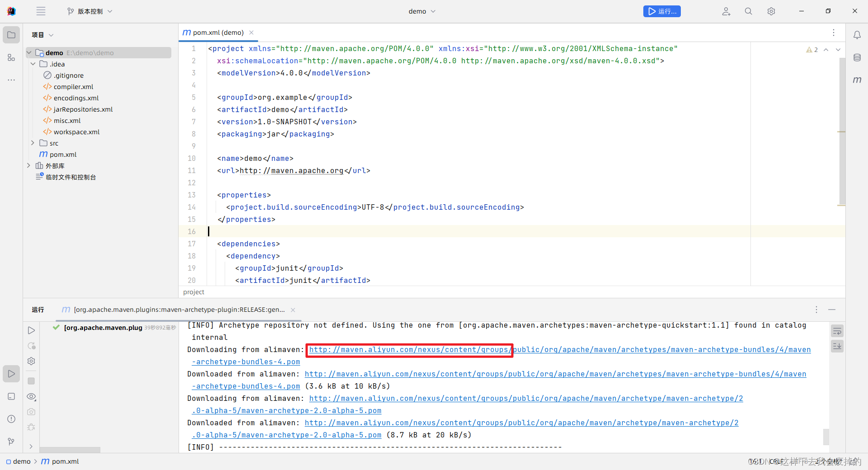Select the maven plugin run result entry

coord(115,328)
